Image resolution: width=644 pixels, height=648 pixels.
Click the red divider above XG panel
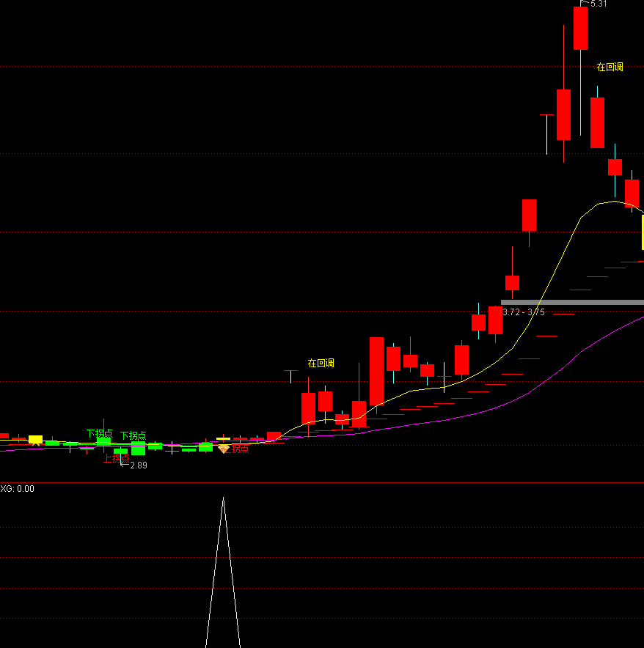coord(322,482)
